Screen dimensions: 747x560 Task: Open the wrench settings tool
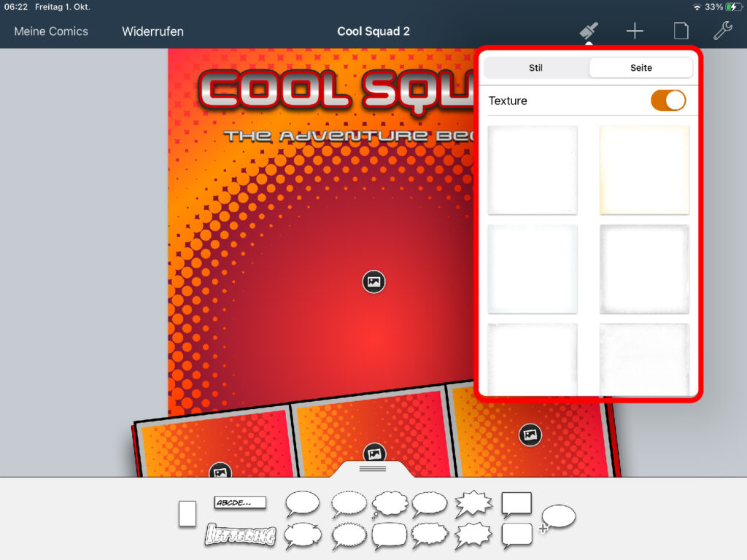click(x=722, y=31)
